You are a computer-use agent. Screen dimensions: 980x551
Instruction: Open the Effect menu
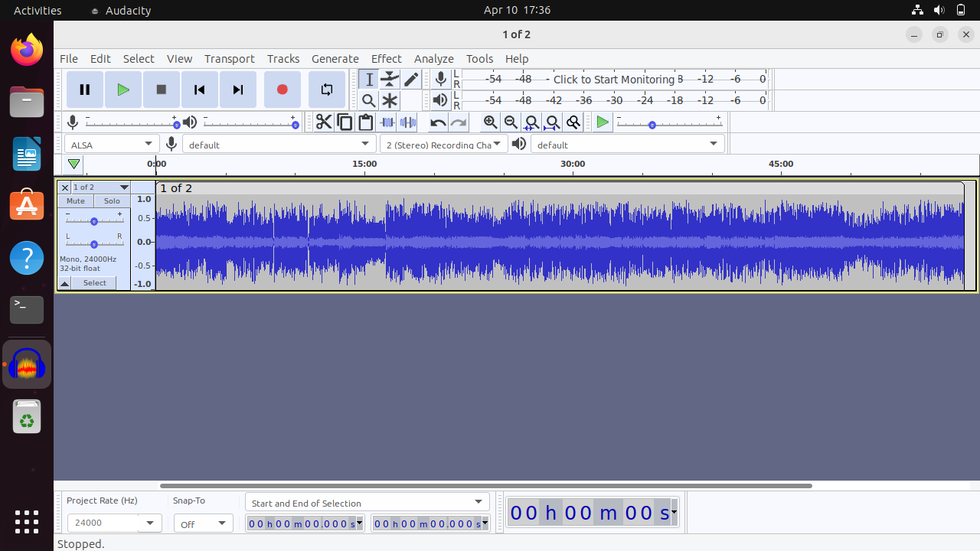(386, 59)
